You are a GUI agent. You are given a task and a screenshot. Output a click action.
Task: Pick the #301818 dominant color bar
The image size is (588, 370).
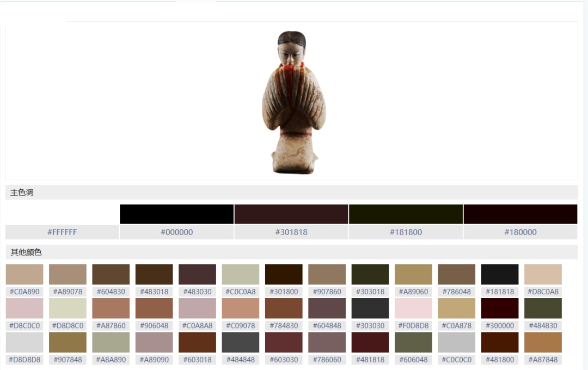pyautogui.click(x=291, y=214)
